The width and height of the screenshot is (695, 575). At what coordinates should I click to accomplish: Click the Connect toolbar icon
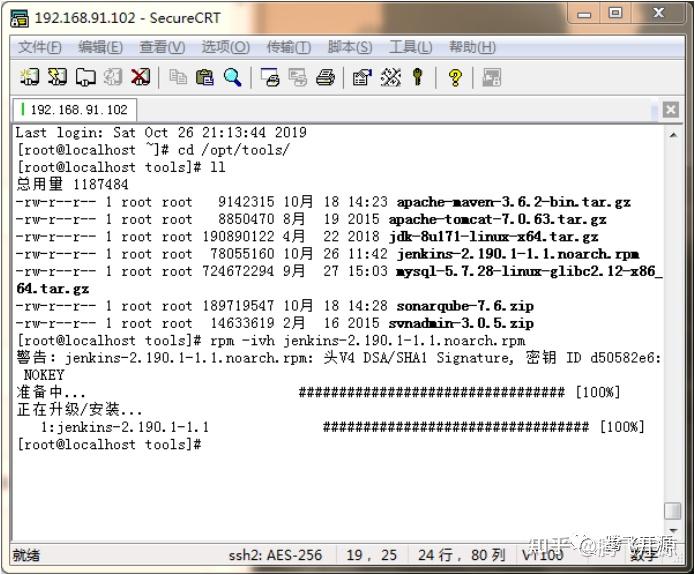(29, 77)
